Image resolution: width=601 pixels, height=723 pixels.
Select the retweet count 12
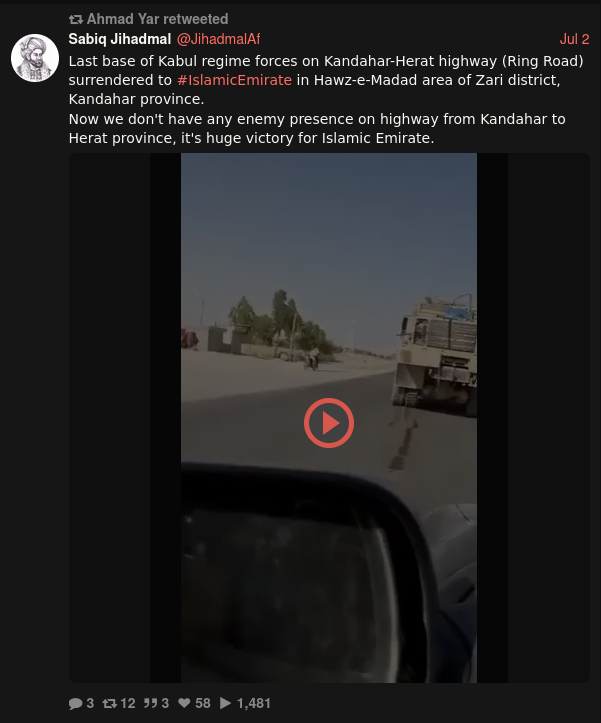[x=128, y=703]
